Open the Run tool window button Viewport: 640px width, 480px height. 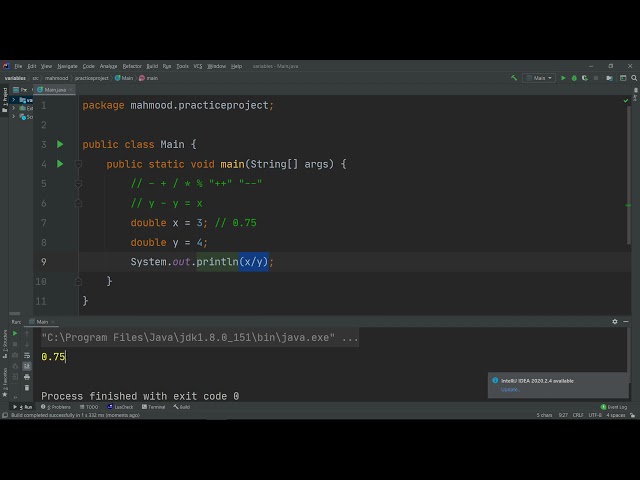pos(23,407)
